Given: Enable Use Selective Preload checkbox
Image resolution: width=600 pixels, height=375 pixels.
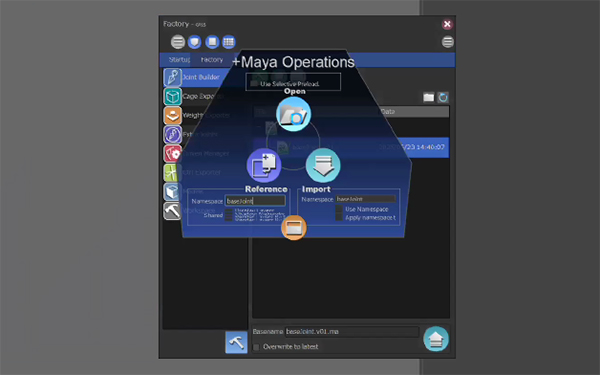Looking at the screenshot, I should click(254, 83).
